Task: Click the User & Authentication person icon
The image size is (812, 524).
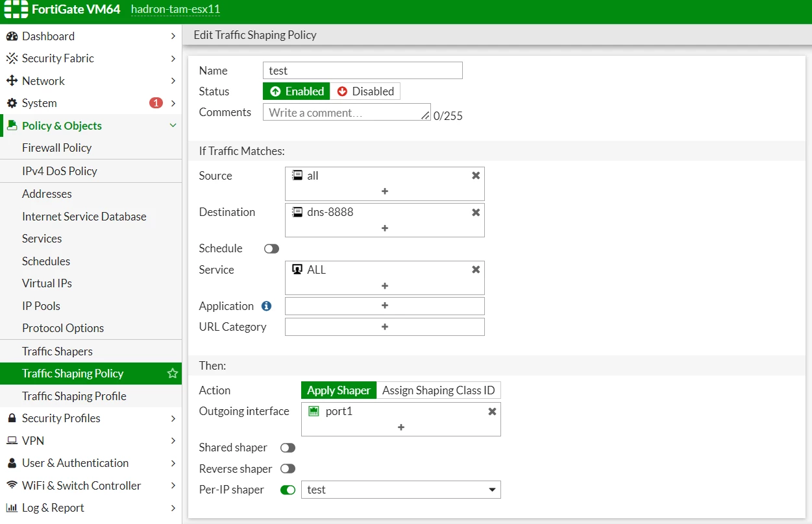Action: coord(12,463)
